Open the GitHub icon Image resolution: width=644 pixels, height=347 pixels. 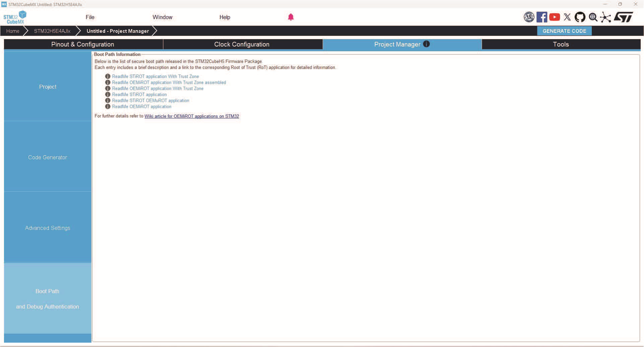[x=580, y=17]
